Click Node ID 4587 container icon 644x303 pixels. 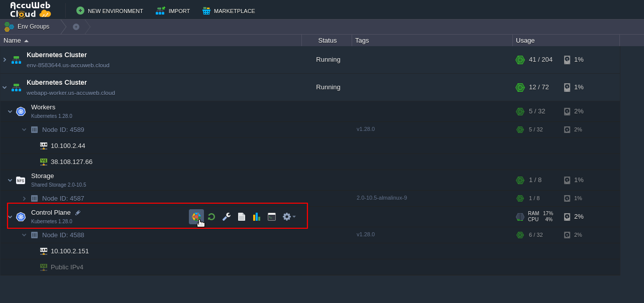coord(34,198)
